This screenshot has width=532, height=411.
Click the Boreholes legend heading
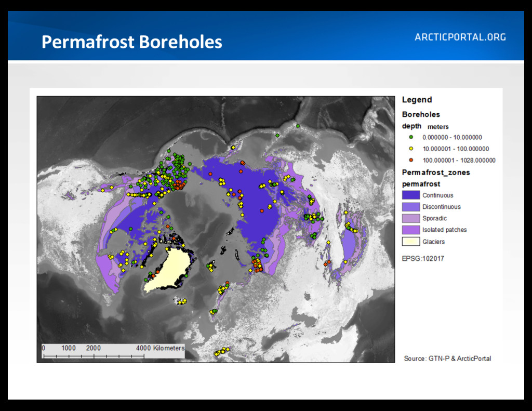[421, 114]
